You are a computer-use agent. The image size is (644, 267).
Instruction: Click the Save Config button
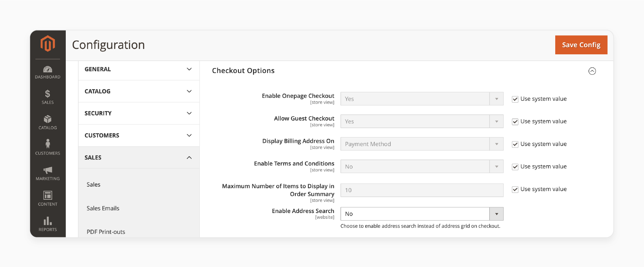pyautogui.click(x=581, y=45)
